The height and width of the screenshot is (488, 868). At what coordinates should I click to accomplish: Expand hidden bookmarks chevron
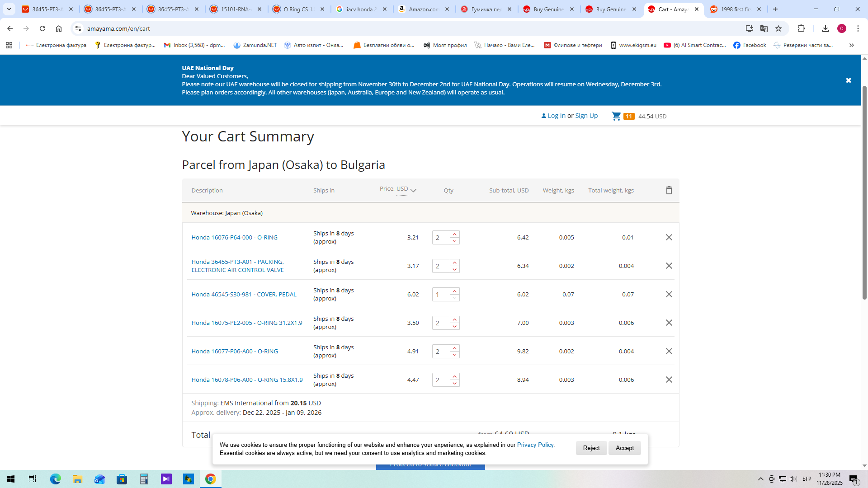pyautogui.click(x=851, y=45)
